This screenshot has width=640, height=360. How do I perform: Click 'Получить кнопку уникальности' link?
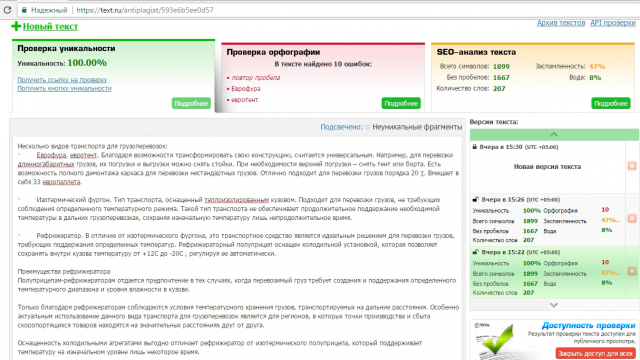point(64,88)
